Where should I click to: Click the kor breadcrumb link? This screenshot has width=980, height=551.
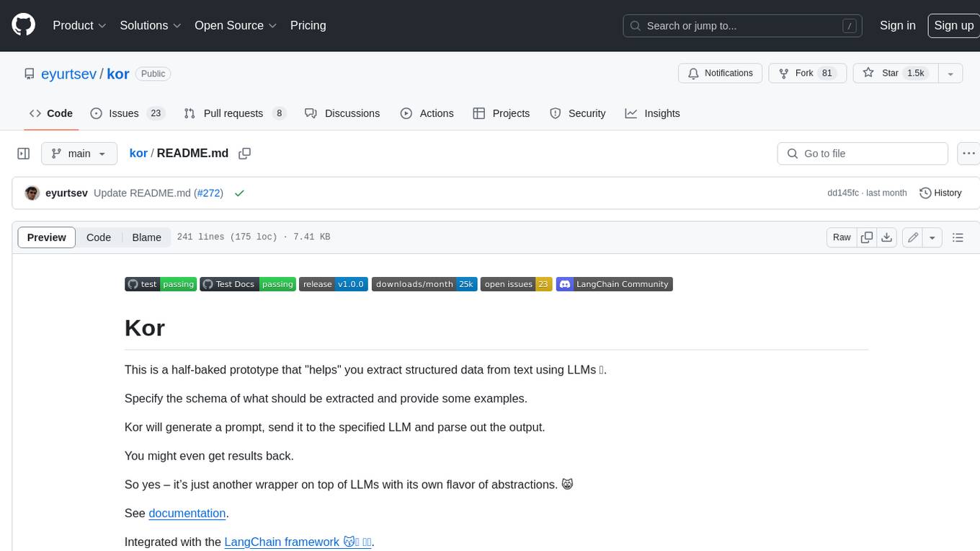point(138,153)
